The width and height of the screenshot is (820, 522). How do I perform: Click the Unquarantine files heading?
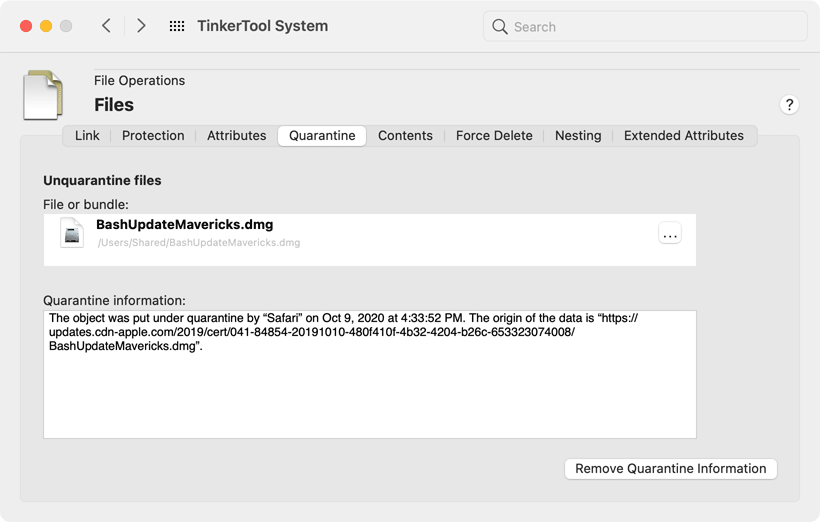102,180
